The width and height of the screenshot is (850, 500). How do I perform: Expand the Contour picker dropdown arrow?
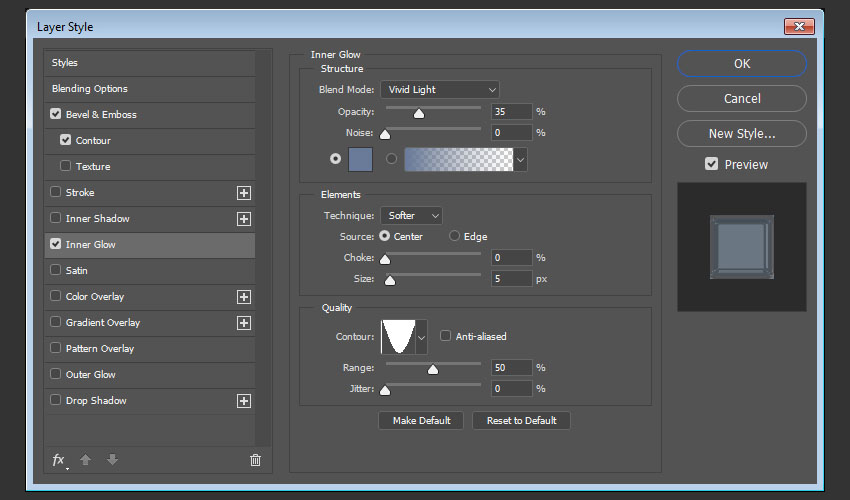click(421, 338)
